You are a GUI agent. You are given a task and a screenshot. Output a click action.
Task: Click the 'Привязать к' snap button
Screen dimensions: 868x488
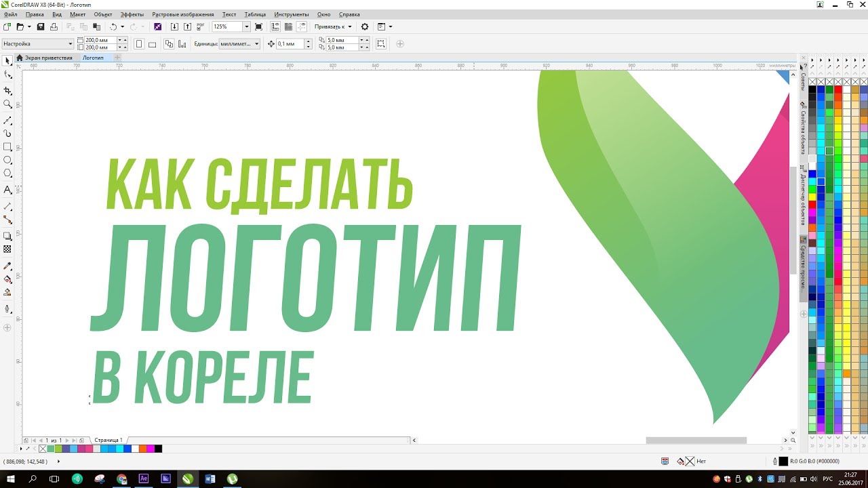click(x=332, y=26)
